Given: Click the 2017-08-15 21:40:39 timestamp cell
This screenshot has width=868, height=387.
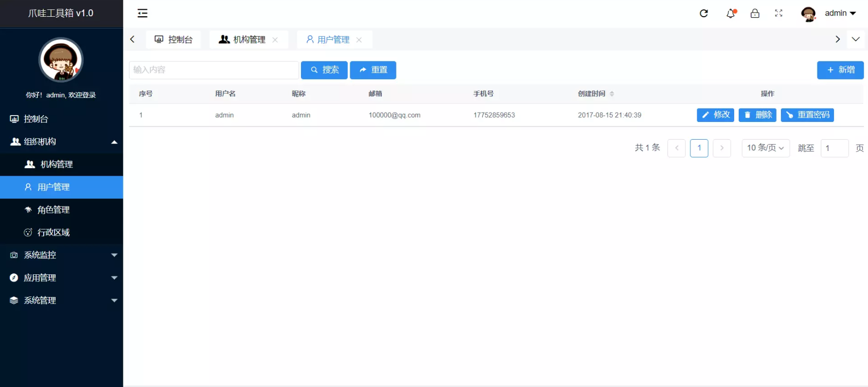Looking at the screenshot, I should coord(609,115).
